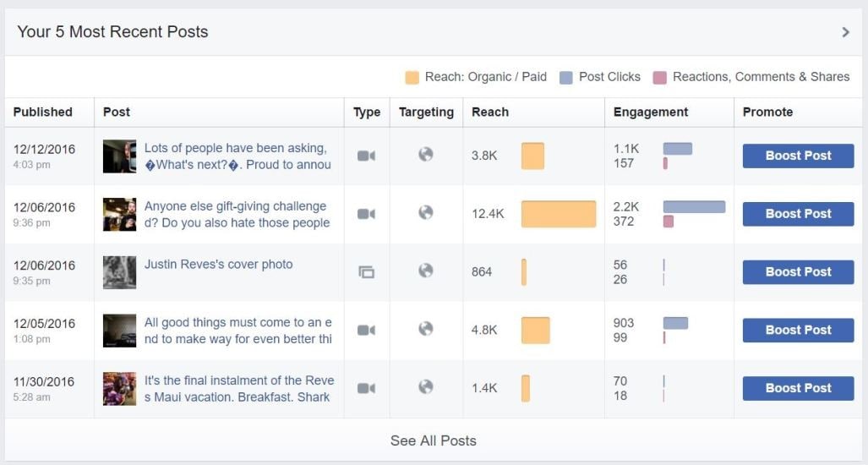The width and height of the screenshot is (868, 465).
Task: Click public globe icon for 12/05/2016 post
Action: 426,329
